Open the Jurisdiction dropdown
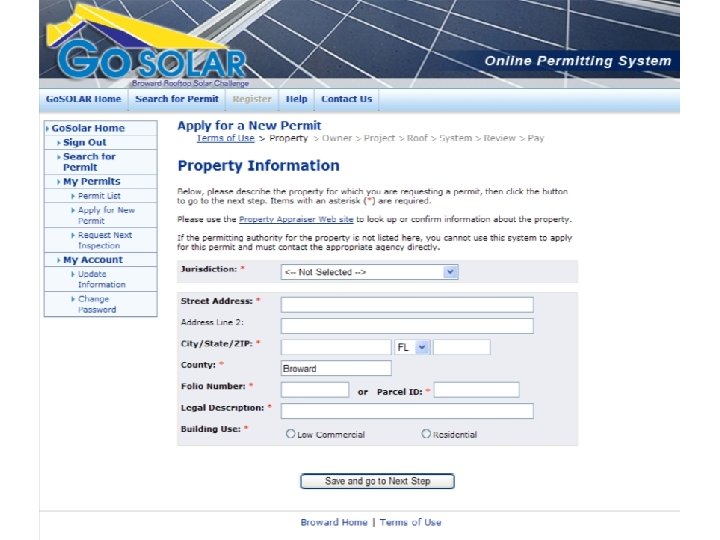 pos(370,272)
